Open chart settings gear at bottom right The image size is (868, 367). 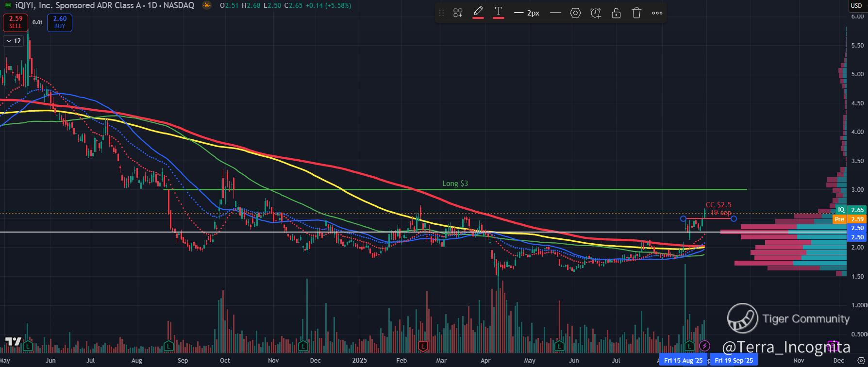tap(861, 360)
